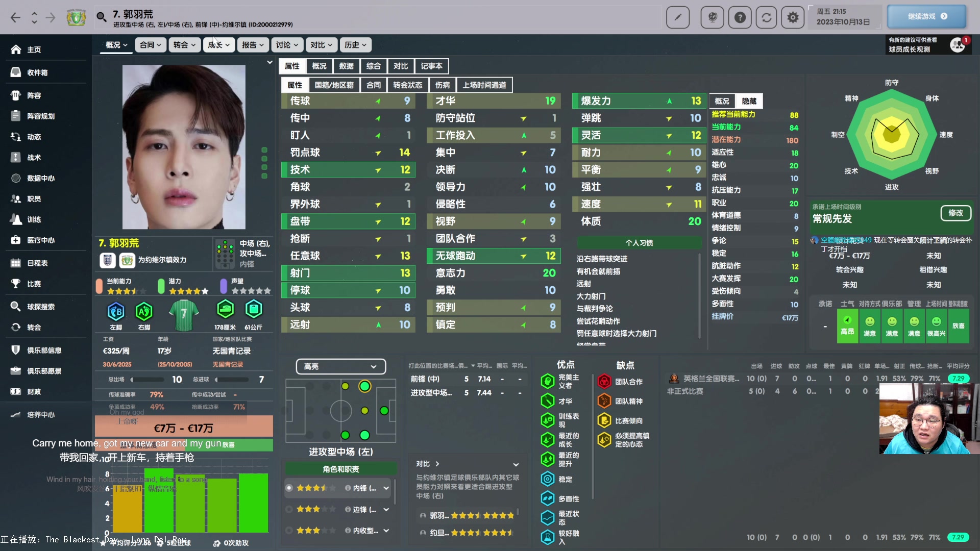980x551 pixels.
Task: Select the 内收型 role radio button
Action: point(289,531)
